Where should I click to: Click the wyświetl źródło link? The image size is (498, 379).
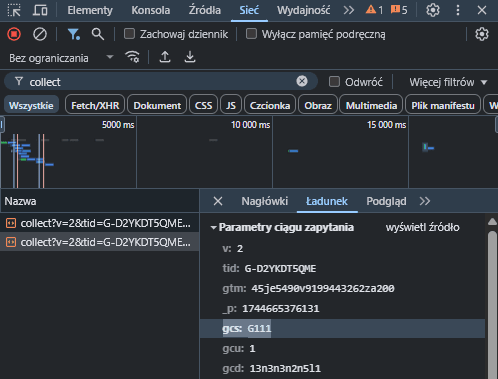(x=422, y=227)
